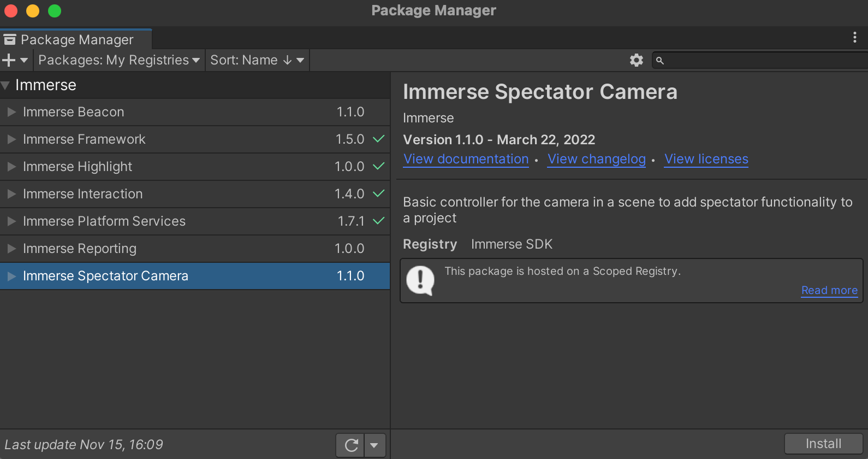Open the View changelog link

tap(596, 159)
